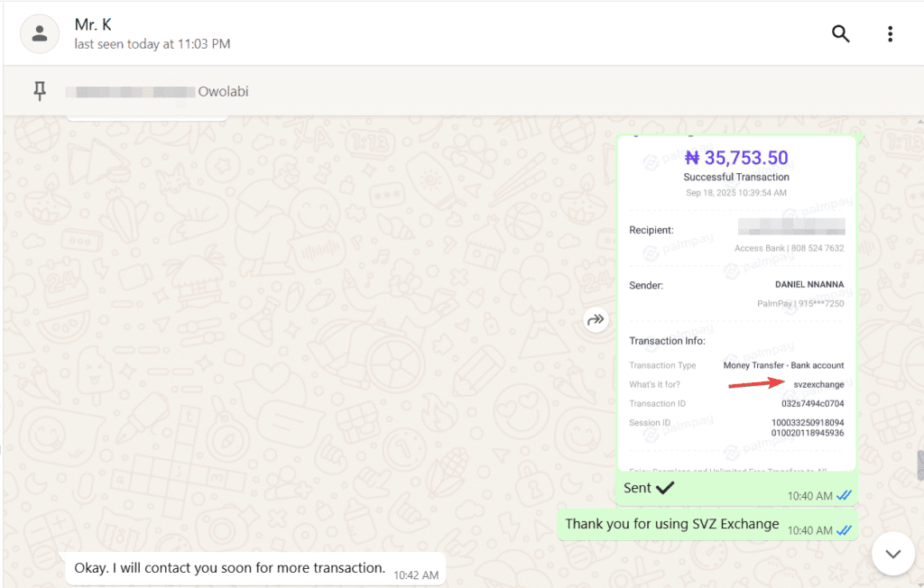This screenshot has height=588, width=924.
Task: Click the ₦35,753.50 amount on receipt
Action: coord(736,158)
